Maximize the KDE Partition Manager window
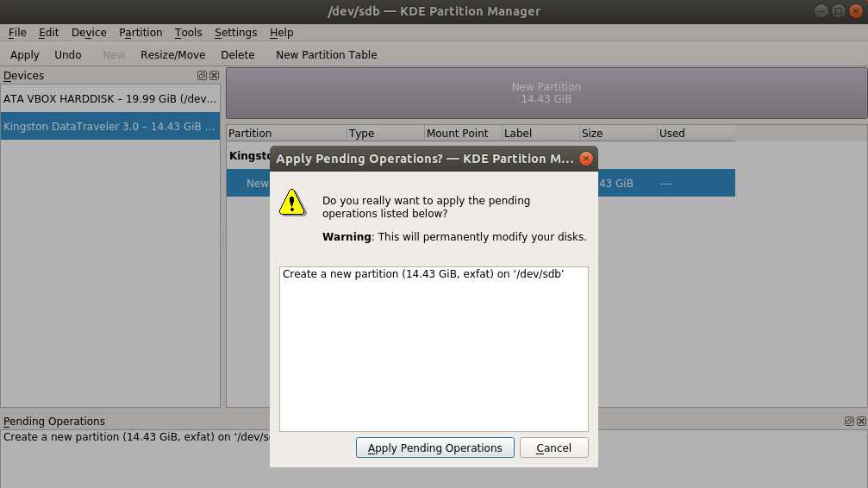This screenshot has height=488, width=868. (839, 11)
